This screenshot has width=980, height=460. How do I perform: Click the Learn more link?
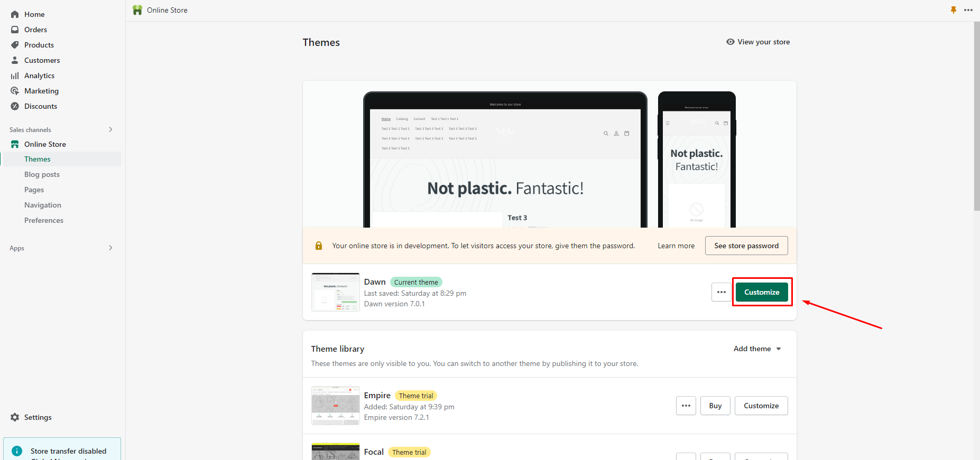tap(676, 246)
